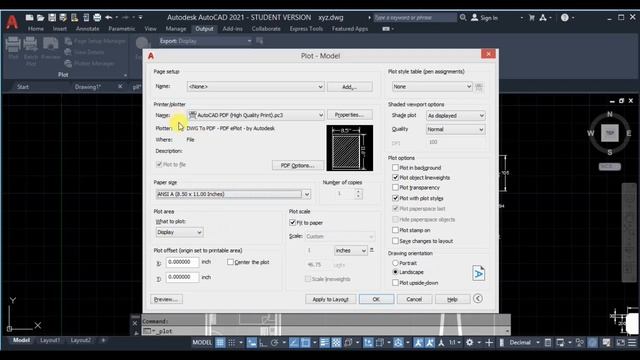640x360 pixels.
Task: Toggle Polar tracking icon in status bar
Action: [275, 343]
